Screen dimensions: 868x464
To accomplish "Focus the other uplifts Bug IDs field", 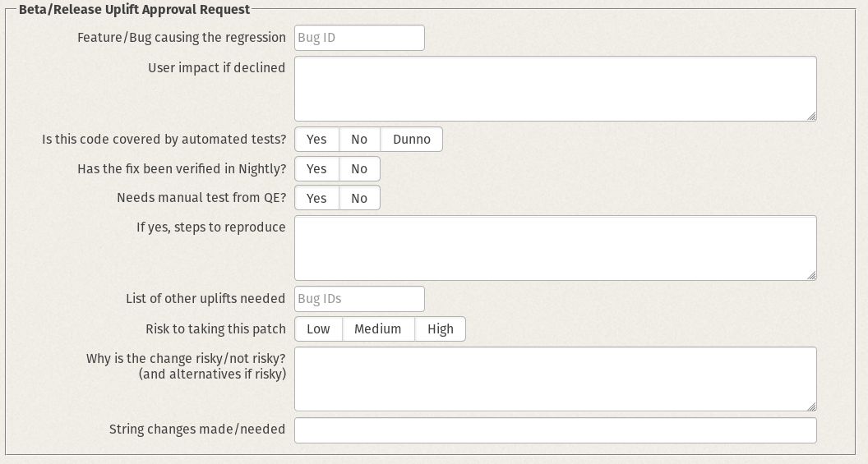I will [359, 299].
